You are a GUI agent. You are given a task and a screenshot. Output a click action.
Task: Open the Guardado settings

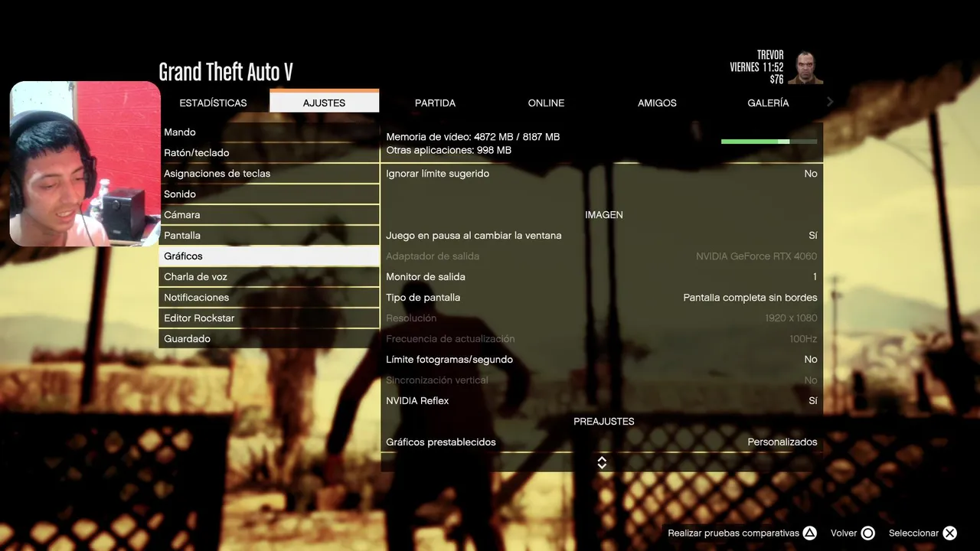click(x=269, y=339)
